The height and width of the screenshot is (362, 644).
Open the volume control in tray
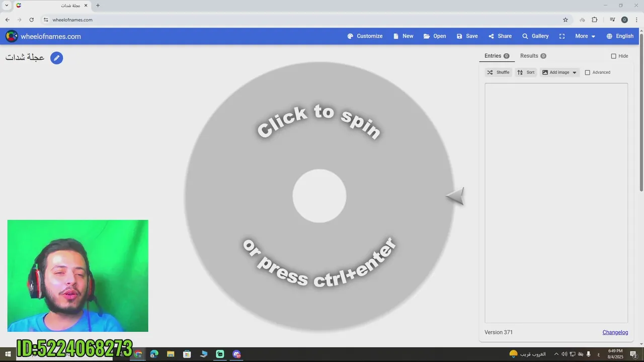[x=564, y=354]
